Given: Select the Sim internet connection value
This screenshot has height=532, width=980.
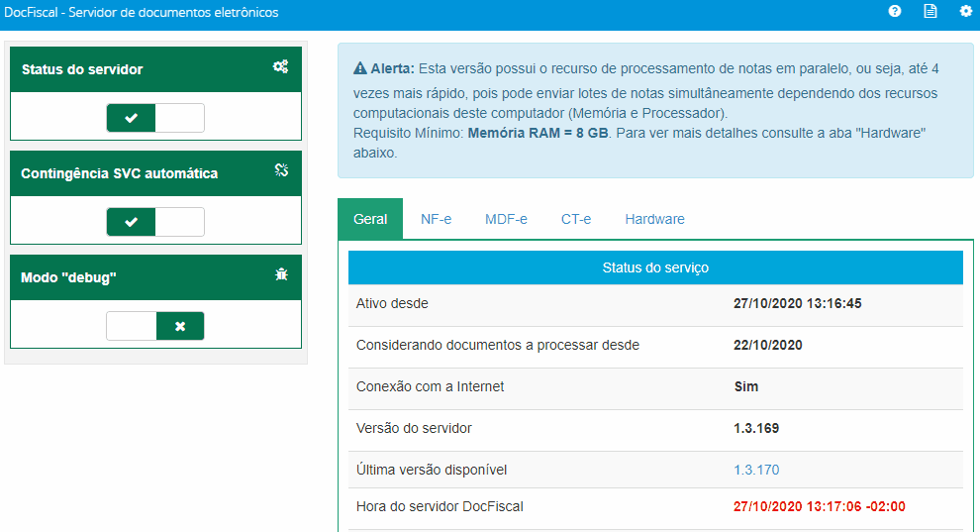Looking at the screenshot, I should (746, 387).
